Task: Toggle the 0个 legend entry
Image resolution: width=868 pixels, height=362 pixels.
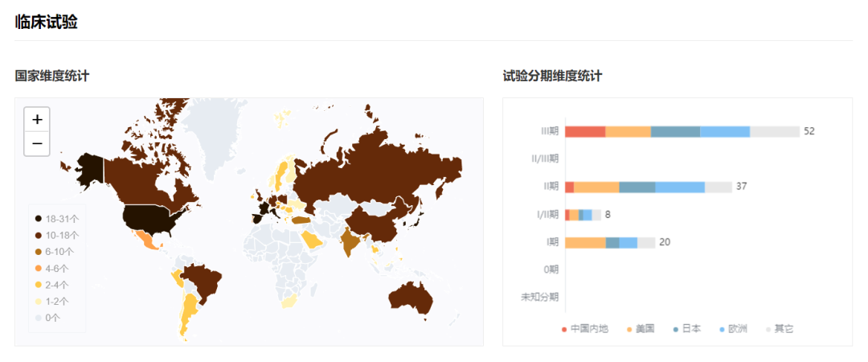Action: (x=47, y=319)
